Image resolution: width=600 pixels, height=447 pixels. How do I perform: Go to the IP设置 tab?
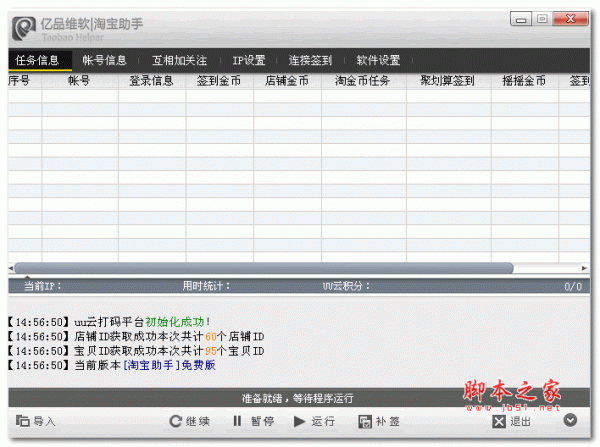click(x=249, y=60)
